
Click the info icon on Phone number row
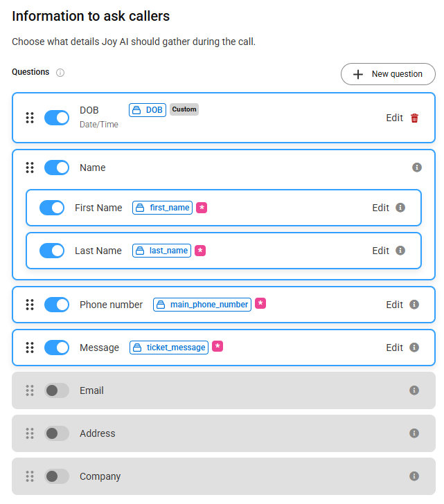[x=414, y=305]
